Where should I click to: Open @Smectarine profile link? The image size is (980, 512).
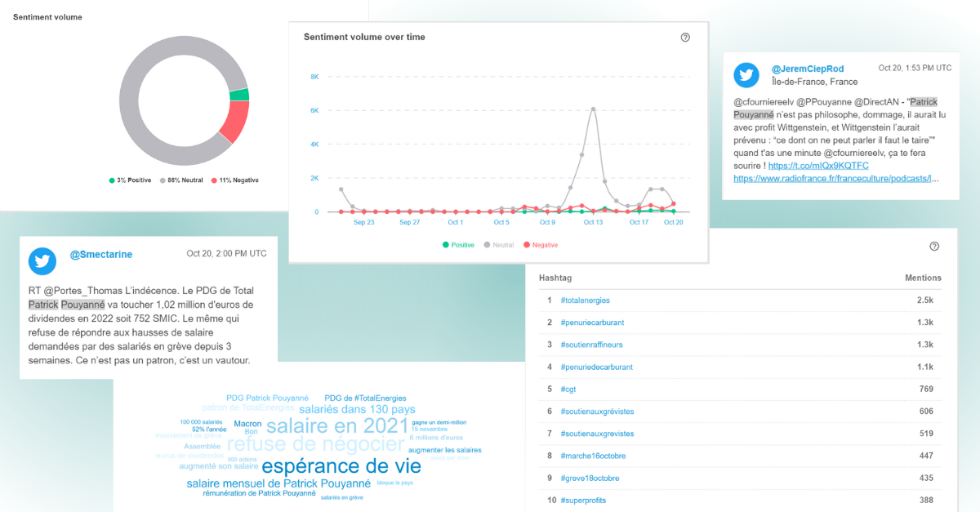tap(100, 255)
